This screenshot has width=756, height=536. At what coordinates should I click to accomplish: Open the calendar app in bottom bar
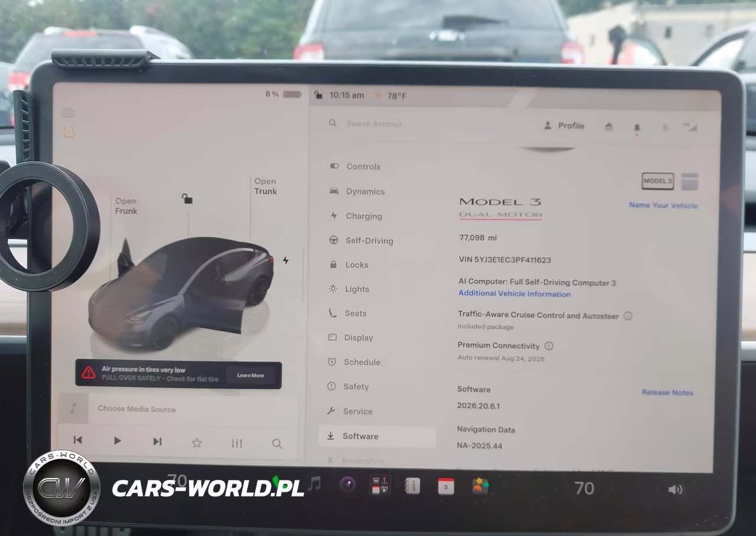click(446, 486)
